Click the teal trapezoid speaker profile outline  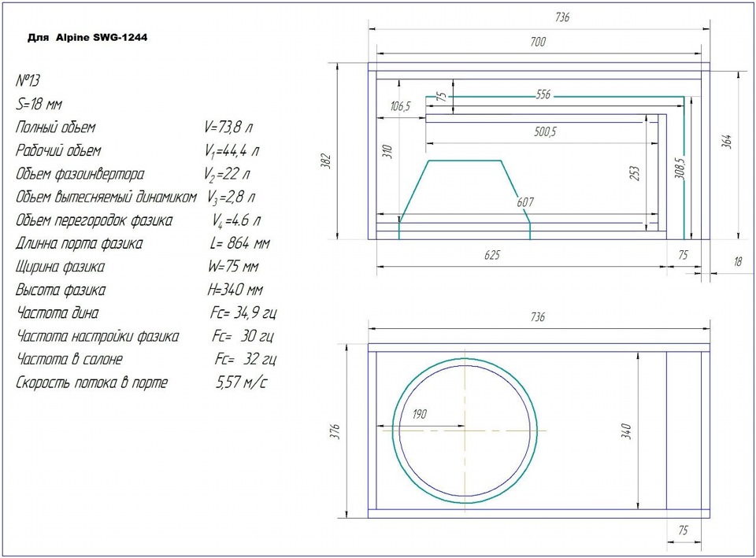pos(465,161)
